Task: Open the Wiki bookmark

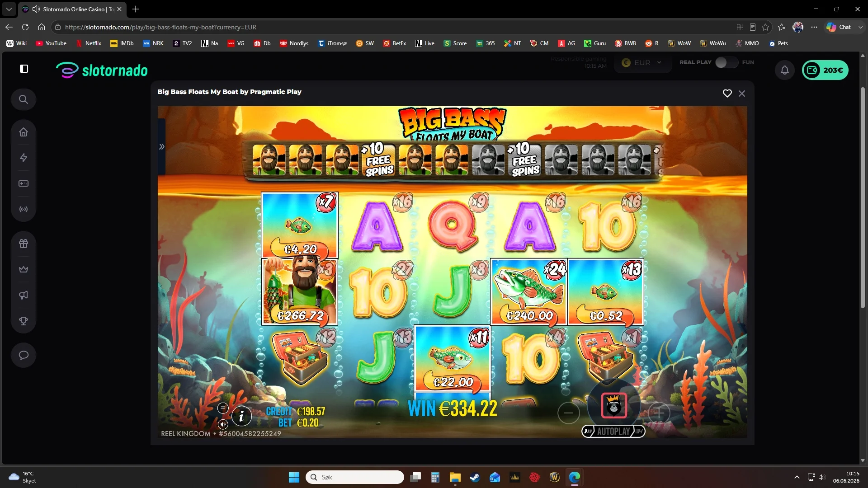Action: (17, 43)
